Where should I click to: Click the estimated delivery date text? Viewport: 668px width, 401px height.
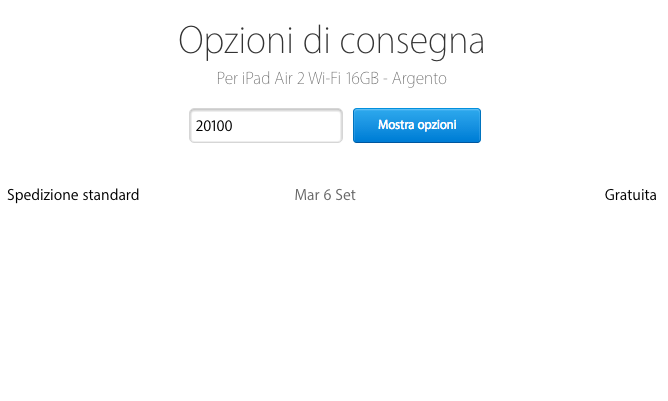325,195
